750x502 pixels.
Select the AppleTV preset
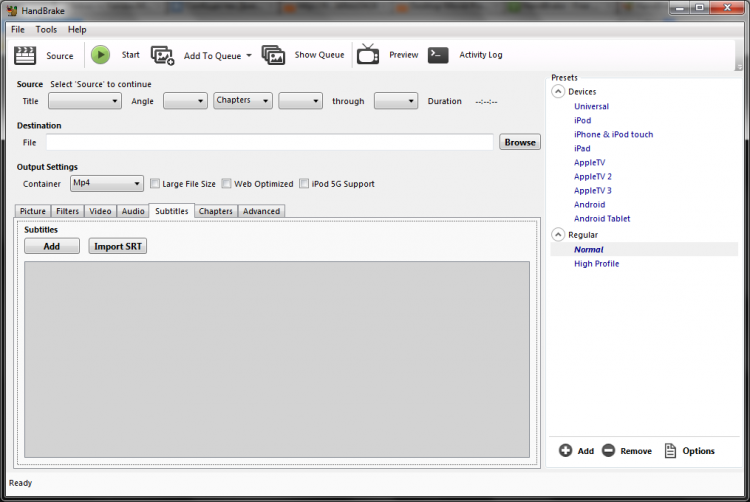589,163
